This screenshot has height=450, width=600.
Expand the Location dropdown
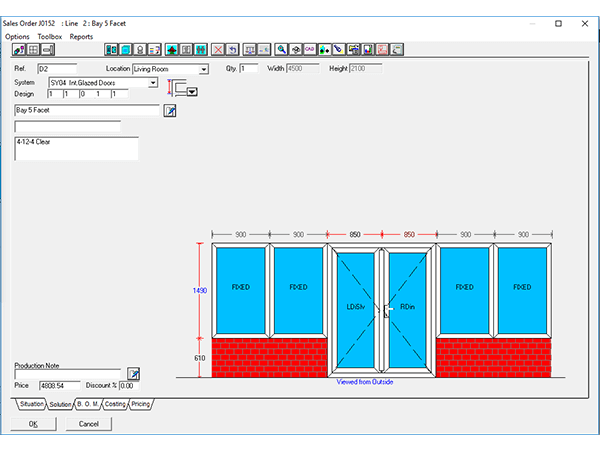click(204, 69)
